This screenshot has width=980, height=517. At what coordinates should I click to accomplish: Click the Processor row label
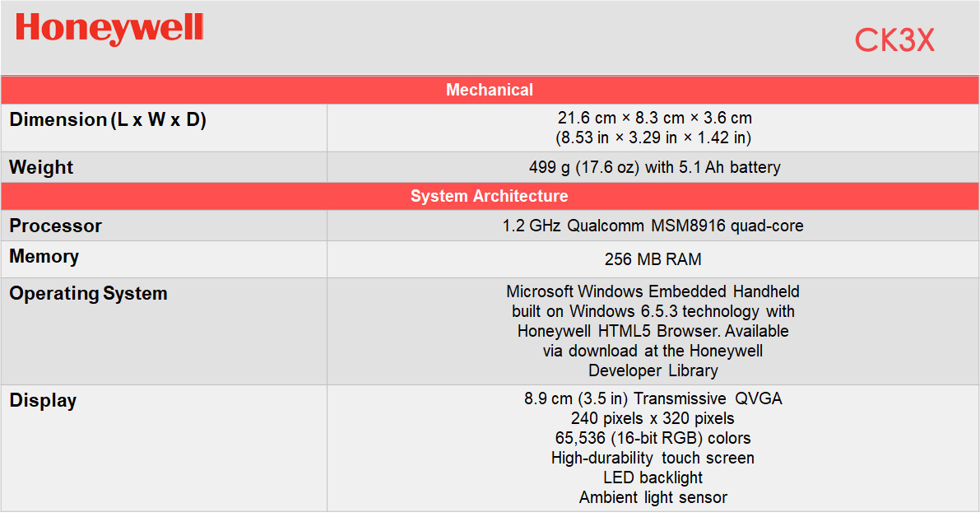pos(55,226)
